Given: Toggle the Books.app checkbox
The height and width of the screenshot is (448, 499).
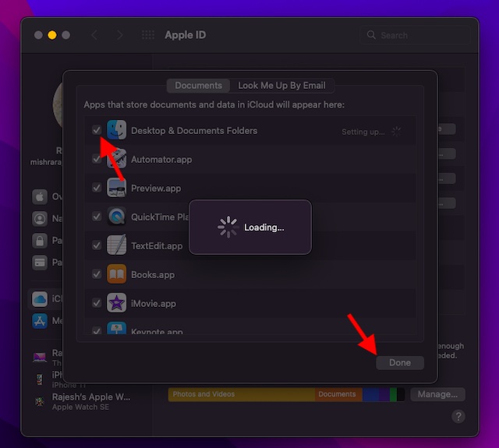Looking at the screenshot, I should pos(97,274).
